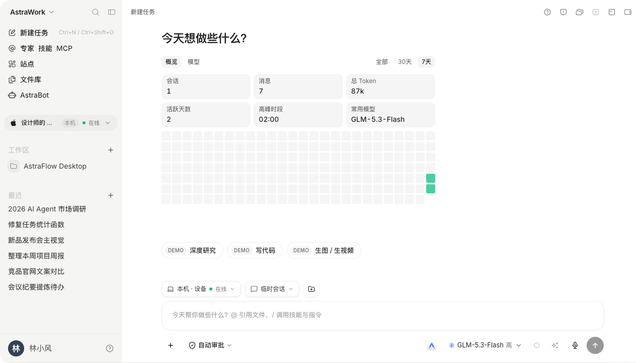Add a workspace with the 工作区 plus icon
Viewport: 644px width, 363px height.
pos(111,150)
